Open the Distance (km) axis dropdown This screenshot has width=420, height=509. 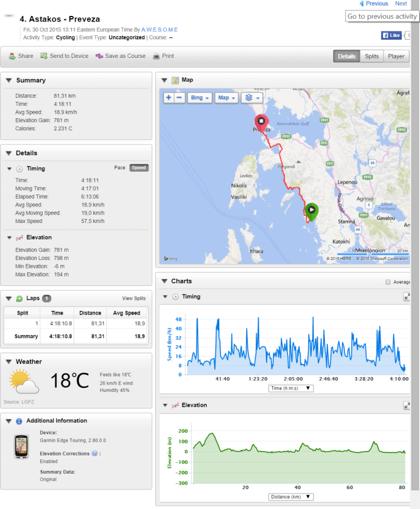coord(291,497)
